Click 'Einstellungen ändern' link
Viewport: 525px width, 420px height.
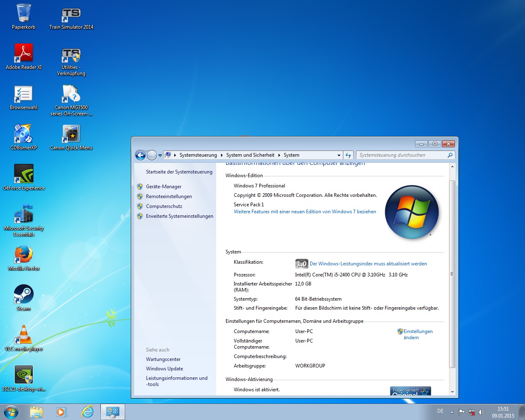[418, 334]
